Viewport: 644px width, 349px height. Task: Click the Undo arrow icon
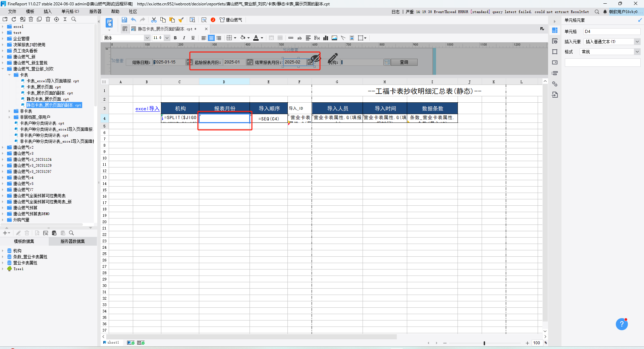(x=133, y=20)
